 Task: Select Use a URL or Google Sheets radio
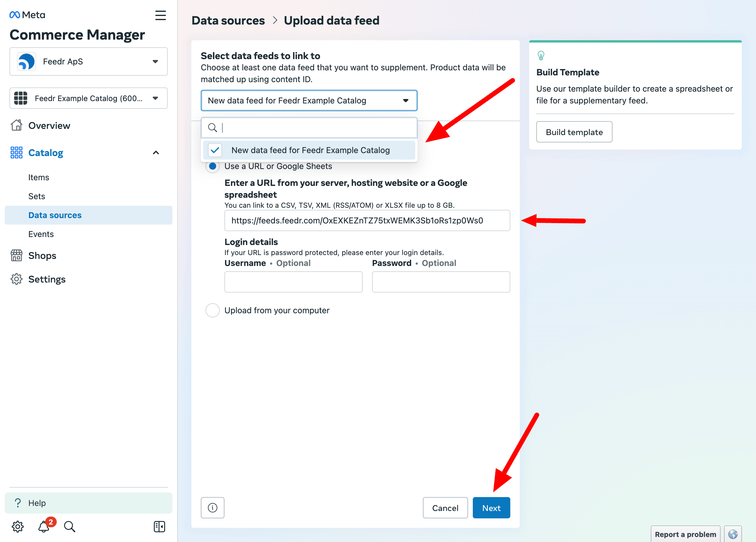coord(213,166)
